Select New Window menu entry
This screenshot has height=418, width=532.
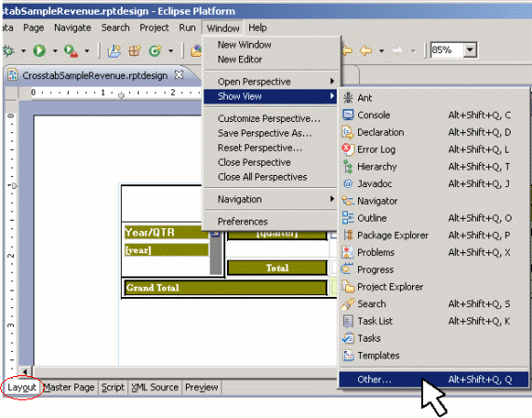point(272,45)
